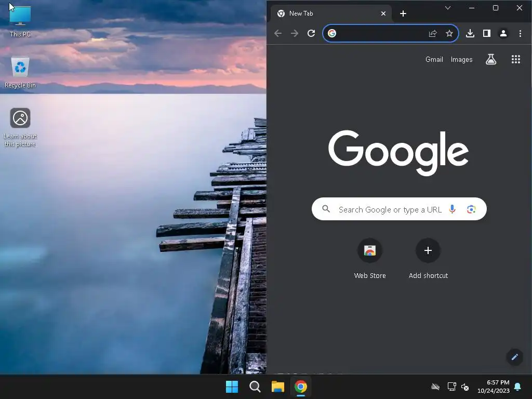The width and height of the screenshot is (532, 399).
Task: Start voice search with microphone icon
Action: pyautogui.click(x=452, y=209)
